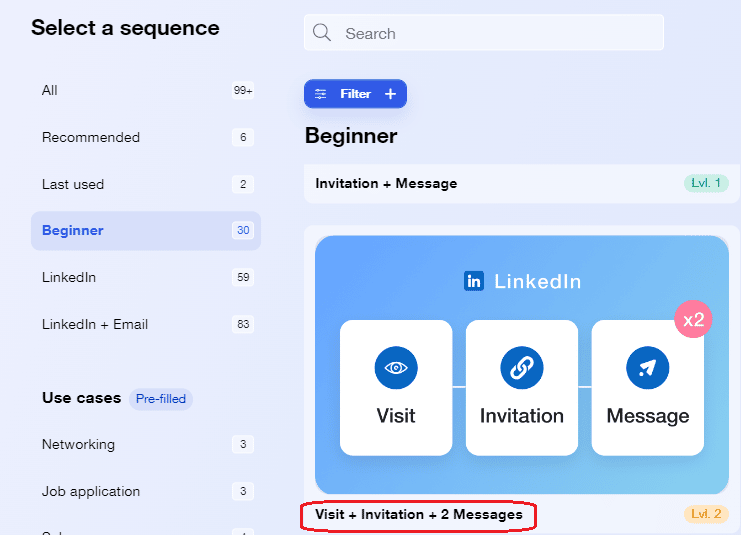Click the Search input field
The width and height of the screenshot is (741, 535).
[483, 33]
